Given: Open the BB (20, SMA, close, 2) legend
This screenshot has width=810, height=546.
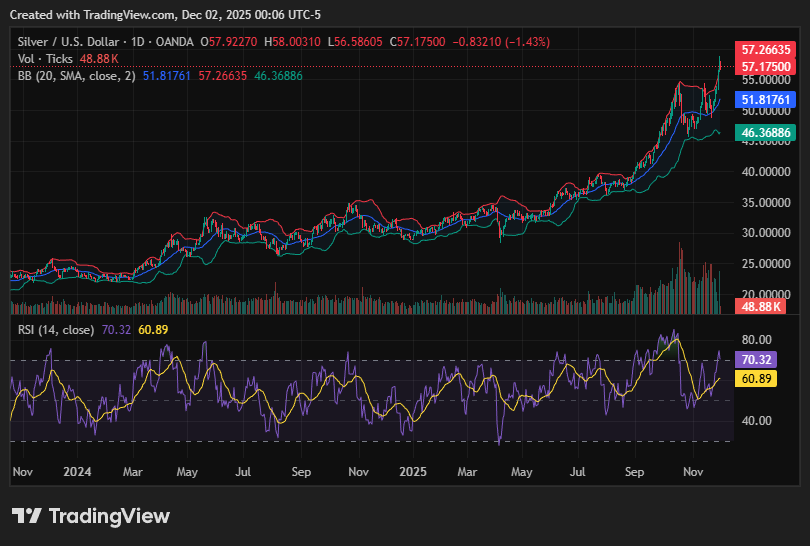Looking at the screenshot, I should point(77,75).
